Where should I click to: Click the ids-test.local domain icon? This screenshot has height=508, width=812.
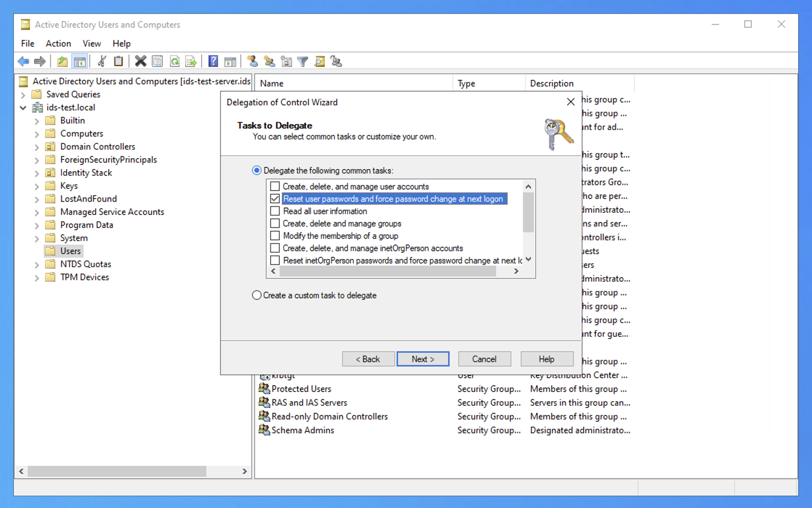point(37,107)
